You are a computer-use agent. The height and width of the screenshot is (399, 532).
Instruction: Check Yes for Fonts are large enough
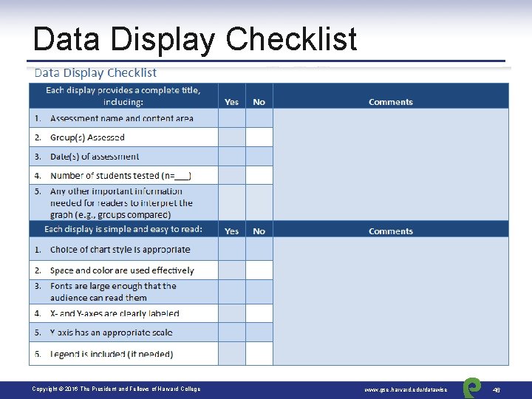coord(232,292)
